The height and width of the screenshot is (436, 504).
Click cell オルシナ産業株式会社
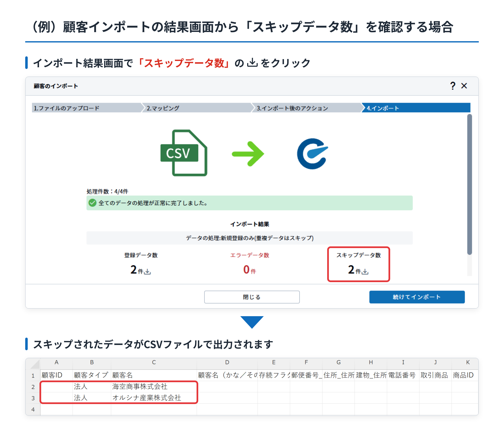154,398
